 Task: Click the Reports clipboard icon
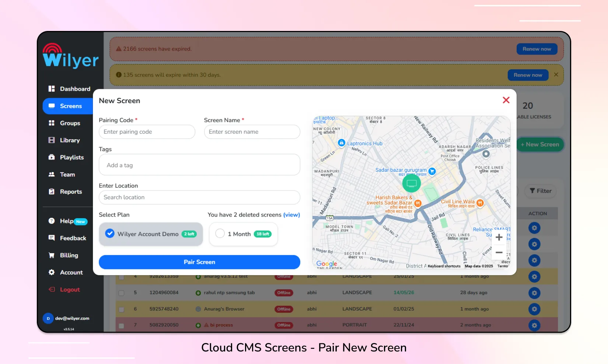52,192
